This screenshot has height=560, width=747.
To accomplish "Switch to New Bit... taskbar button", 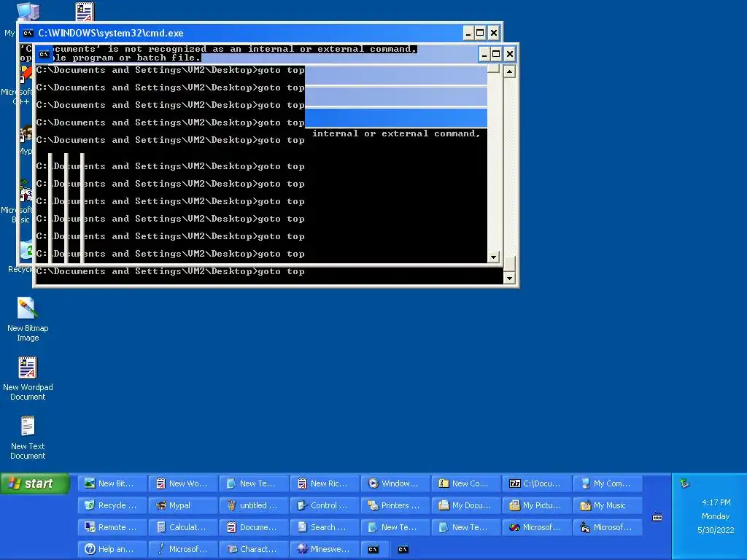I will tap(112, 483).
